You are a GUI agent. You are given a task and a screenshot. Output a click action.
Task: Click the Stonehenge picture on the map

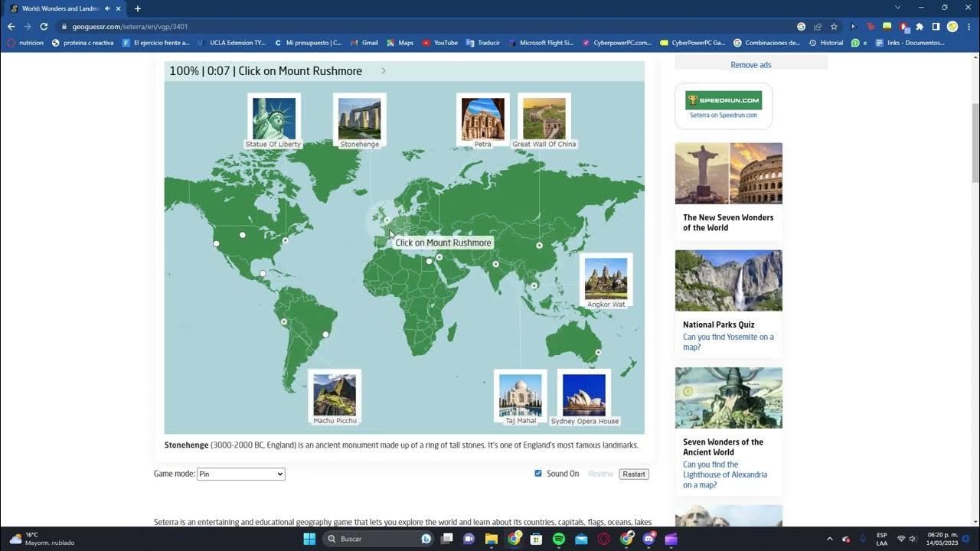click(x=359, y=119)
